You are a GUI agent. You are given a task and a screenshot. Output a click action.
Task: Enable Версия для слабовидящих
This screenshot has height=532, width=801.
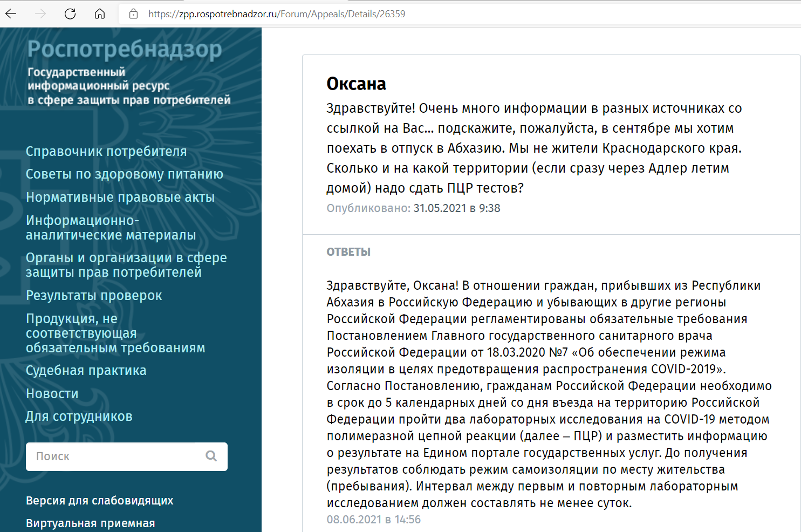tap(100, 501)
